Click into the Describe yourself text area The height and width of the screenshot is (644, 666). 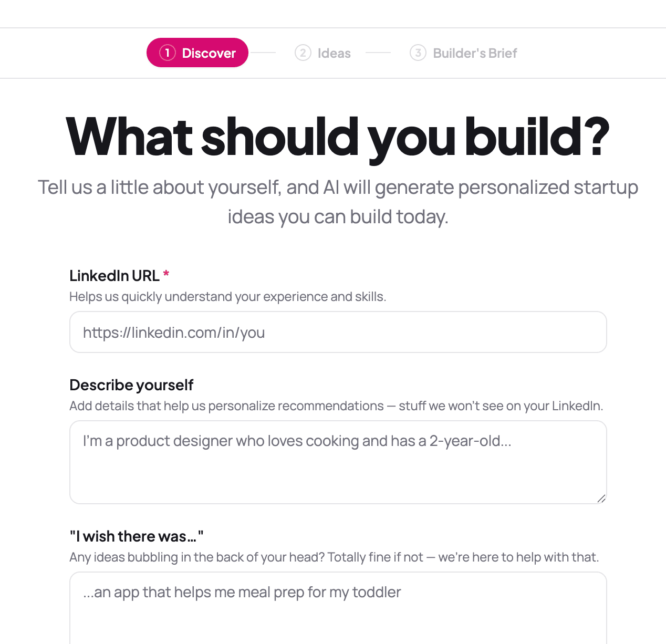point(338,462)
